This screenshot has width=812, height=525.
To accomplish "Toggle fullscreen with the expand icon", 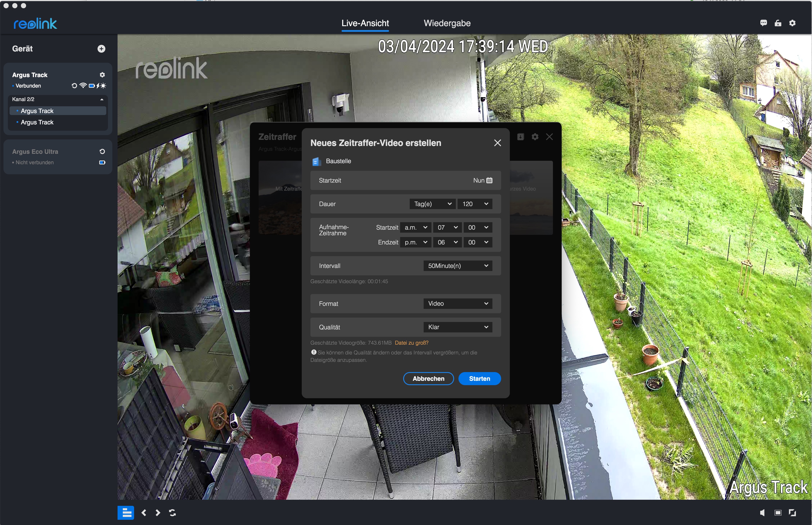I will pos(792,513).
